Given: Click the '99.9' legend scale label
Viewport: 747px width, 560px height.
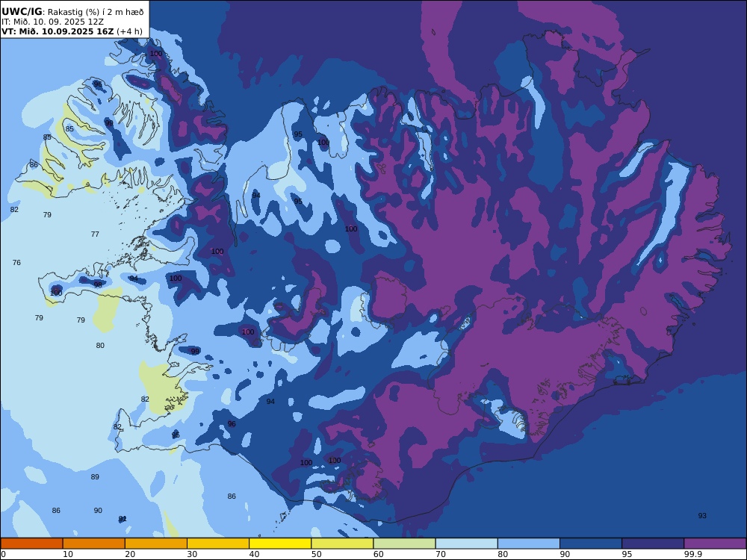Looking at the screenshot, I should (x=692, y=554).
